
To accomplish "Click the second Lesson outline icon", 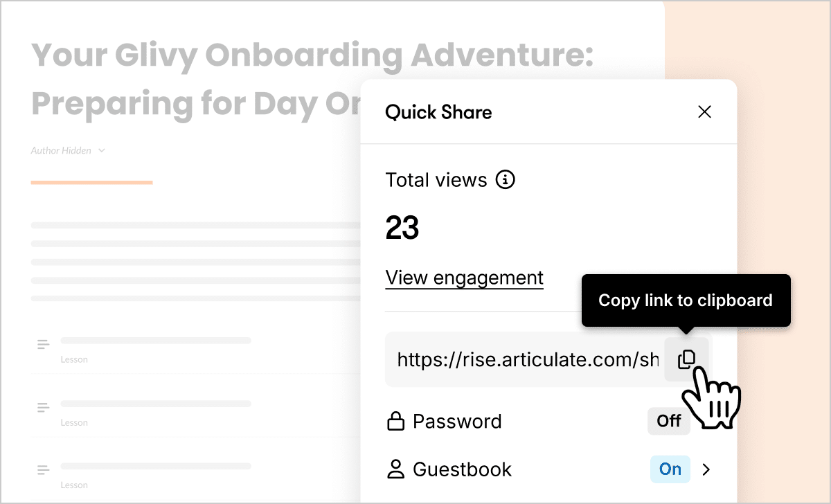I will coord(42,406).
